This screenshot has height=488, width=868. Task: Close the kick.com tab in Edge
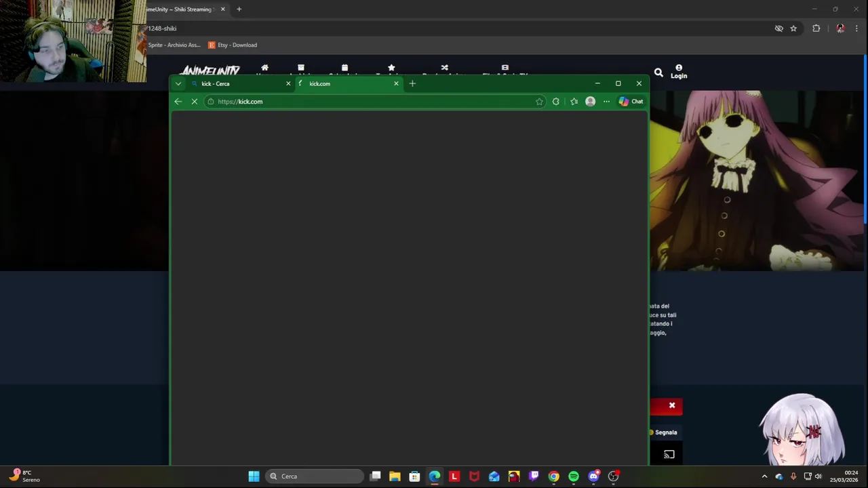396,83
